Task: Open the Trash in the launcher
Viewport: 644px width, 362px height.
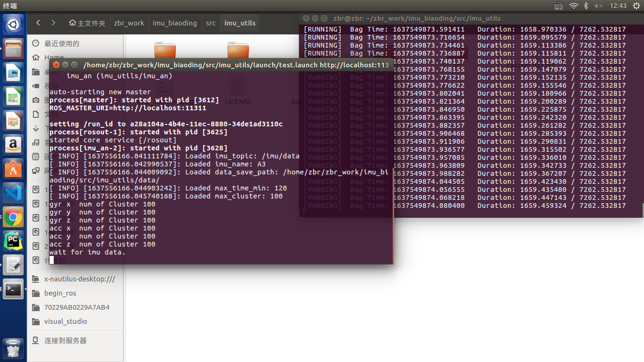Action: [13, 349]
